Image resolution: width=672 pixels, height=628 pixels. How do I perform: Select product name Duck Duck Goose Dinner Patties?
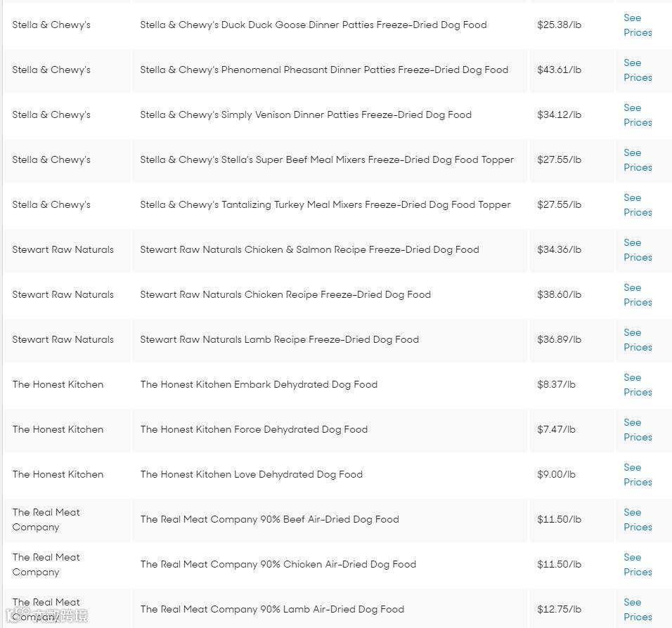click(x=314, y=25)
